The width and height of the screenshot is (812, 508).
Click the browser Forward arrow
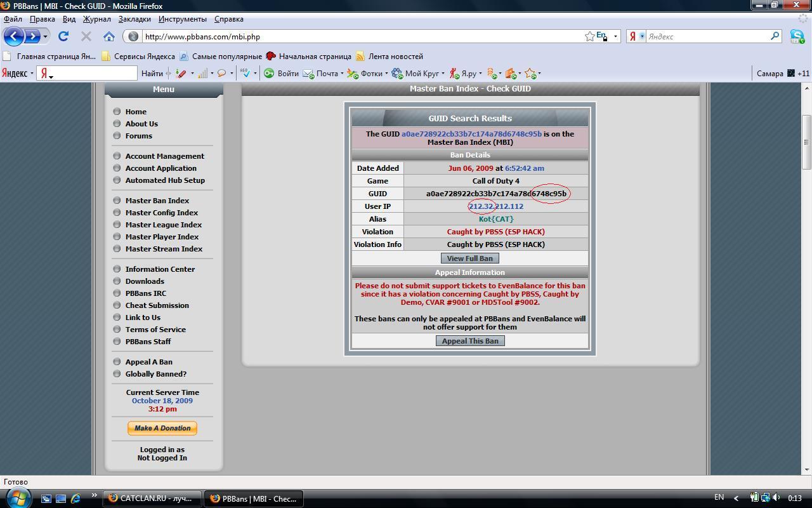32,36
